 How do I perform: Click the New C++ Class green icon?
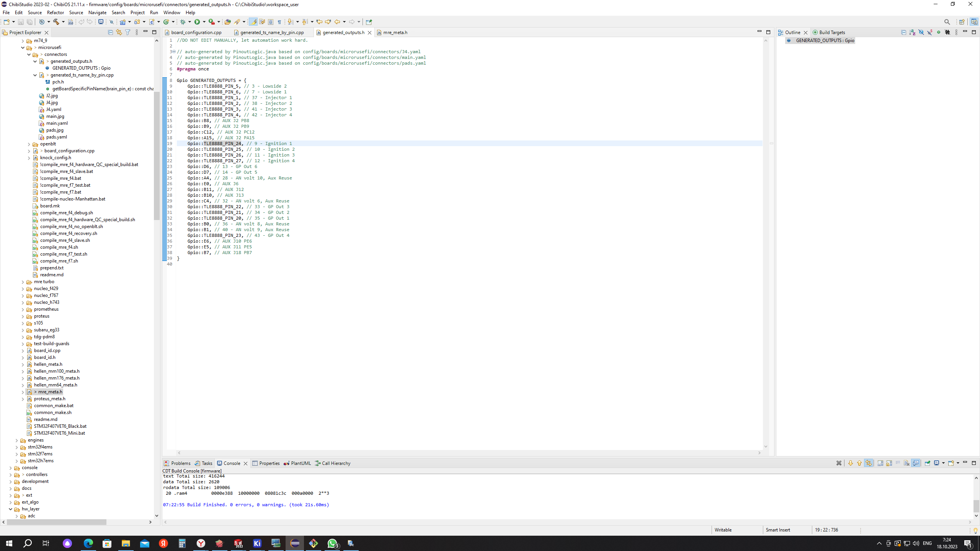pos(166,22)
